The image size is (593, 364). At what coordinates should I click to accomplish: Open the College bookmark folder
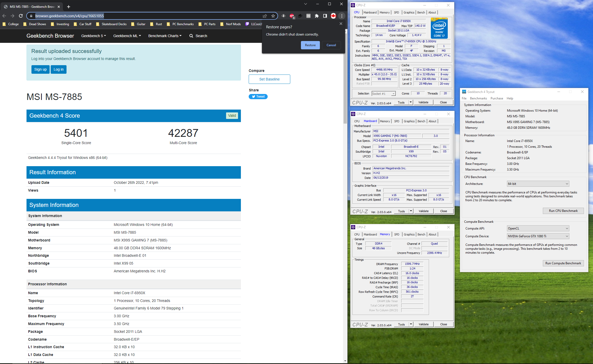[11, 24]
